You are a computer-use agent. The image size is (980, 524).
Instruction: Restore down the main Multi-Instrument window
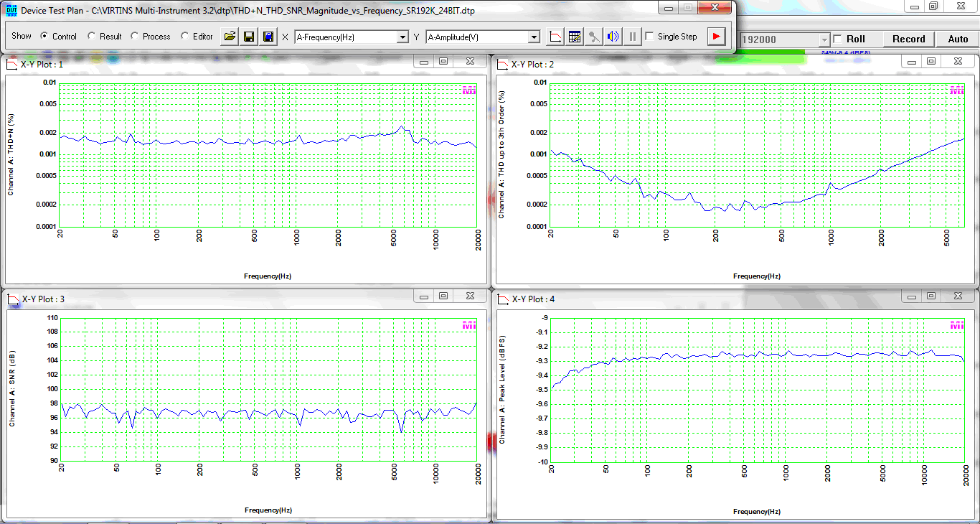coord(933,6)
